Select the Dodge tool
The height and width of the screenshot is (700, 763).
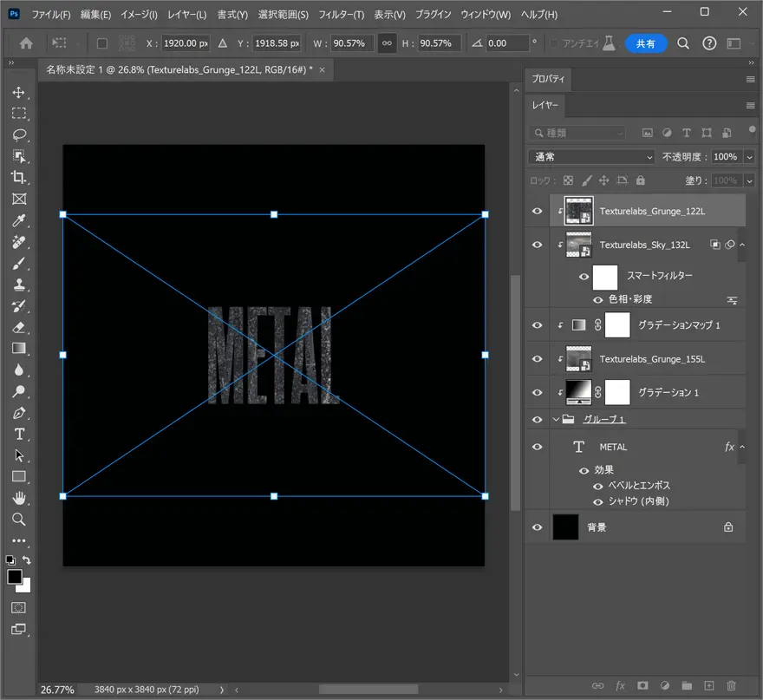click(19, 391)
